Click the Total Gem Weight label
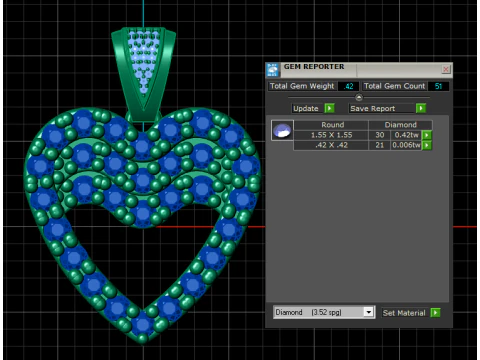This screenshot has height=360, width=480. pyautogui.click(x=302, y=86)
